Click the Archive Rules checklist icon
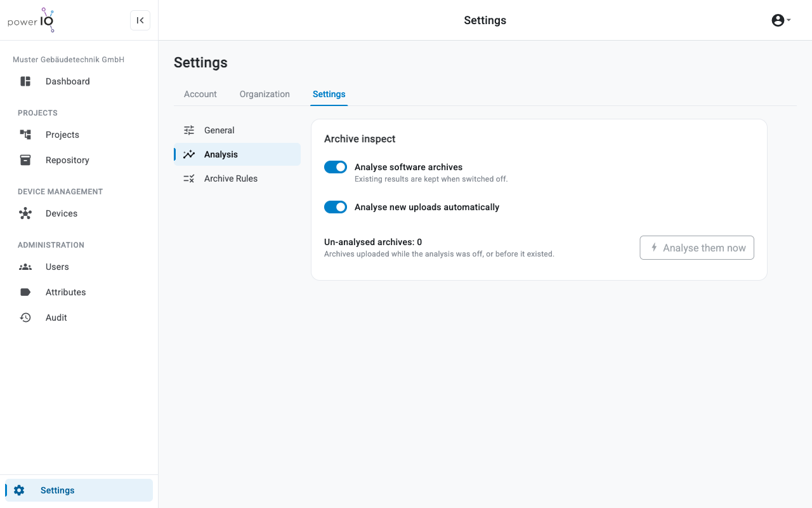This screenshot has width=812, height=508. tap(189, 178)
